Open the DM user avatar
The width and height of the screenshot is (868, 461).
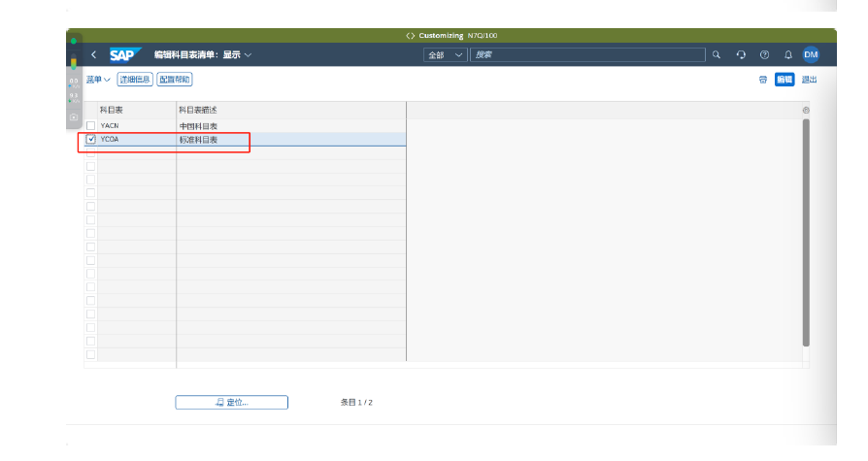(811, 55)
